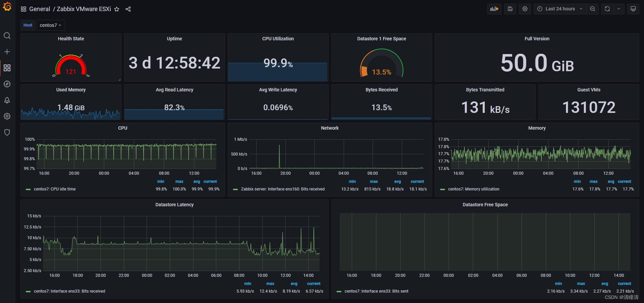Open the Bytes Received panel menu
This screenshot has width=644, height=303.
[382, 90]
